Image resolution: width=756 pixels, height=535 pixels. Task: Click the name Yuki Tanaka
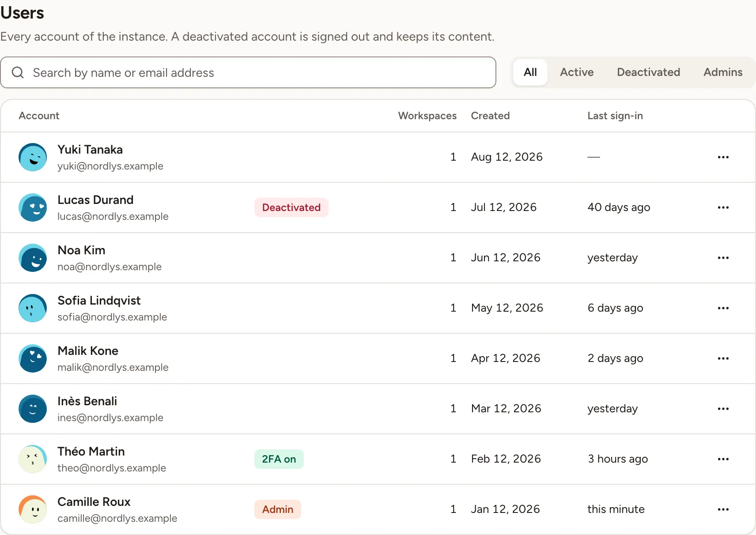pyautogui.click(x=90, y=150)
